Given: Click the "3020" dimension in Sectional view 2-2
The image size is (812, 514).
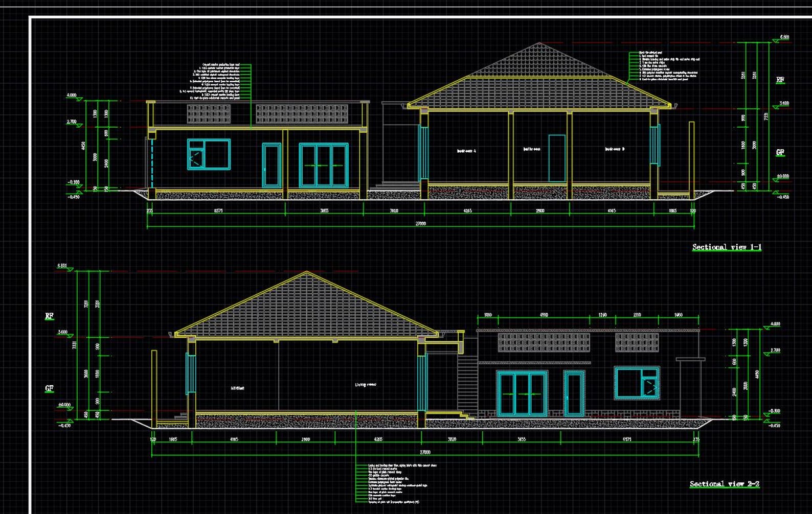Looking at the screenshot, I should (x=452, y=439).
